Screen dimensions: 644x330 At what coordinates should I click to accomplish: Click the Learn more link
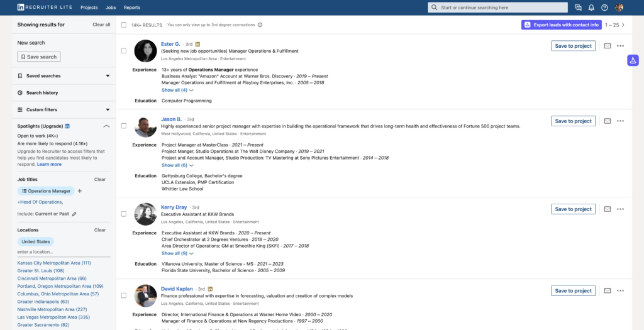pos(49,164)
